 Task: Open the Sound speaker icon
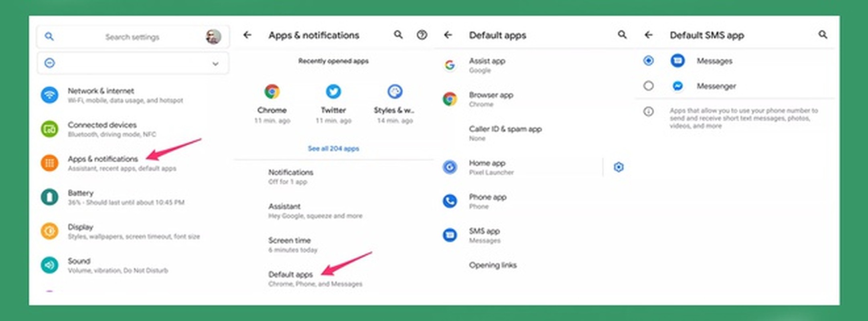49,265
